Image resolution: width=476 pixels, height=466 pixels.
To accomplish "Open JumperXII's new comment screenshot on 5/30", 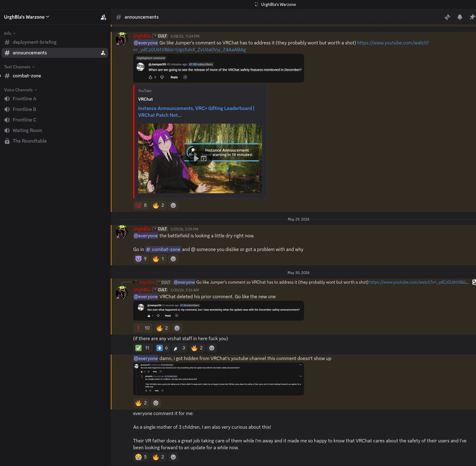I will click(x=219, y=311).
